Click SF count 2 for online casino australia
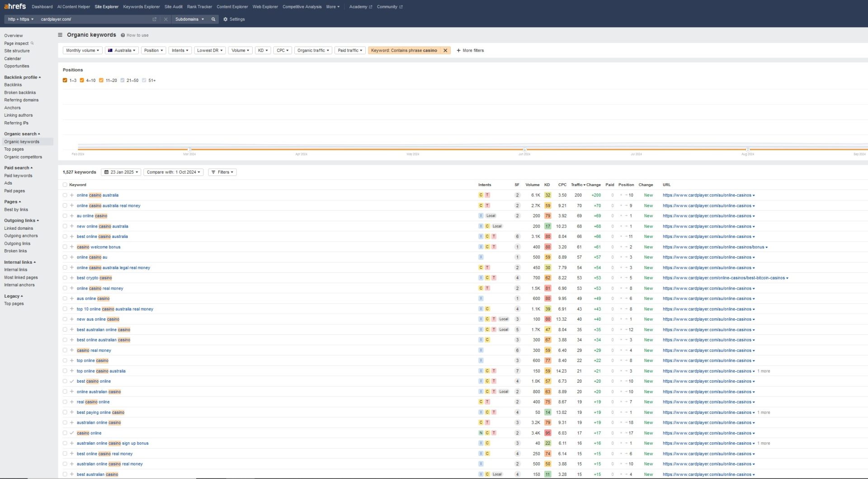 point(517,195)
